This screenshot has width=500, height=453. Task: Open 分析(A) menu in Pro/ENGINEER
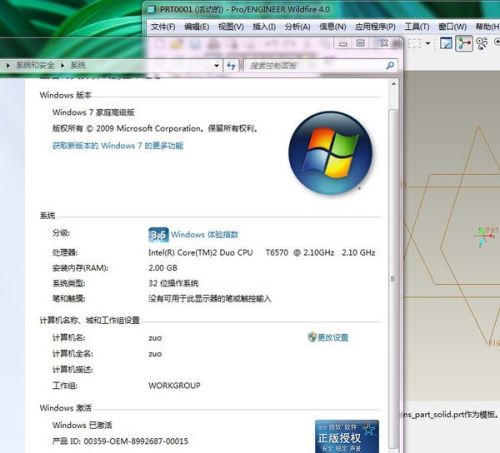click(298, 27)
